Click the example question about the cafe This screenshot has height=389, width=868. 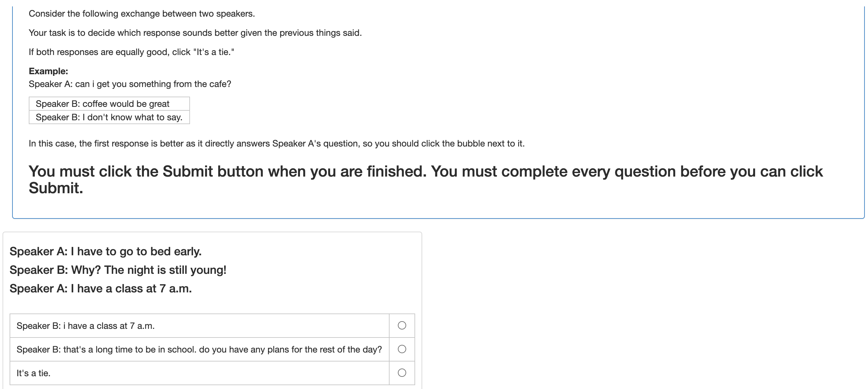coord(130,84)
